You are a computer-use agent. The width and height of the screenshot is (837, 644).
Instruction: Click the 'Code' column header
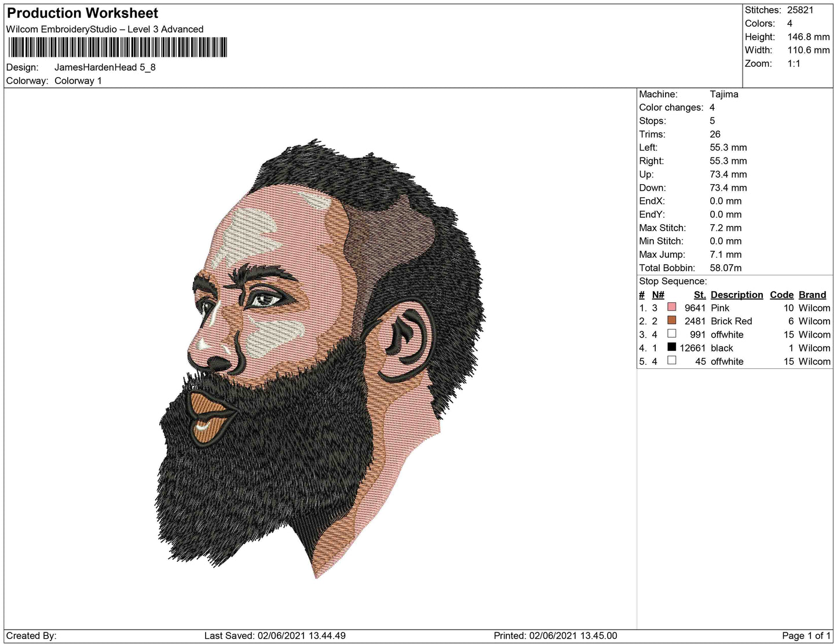pyautogui.click(x=781, y=294)
